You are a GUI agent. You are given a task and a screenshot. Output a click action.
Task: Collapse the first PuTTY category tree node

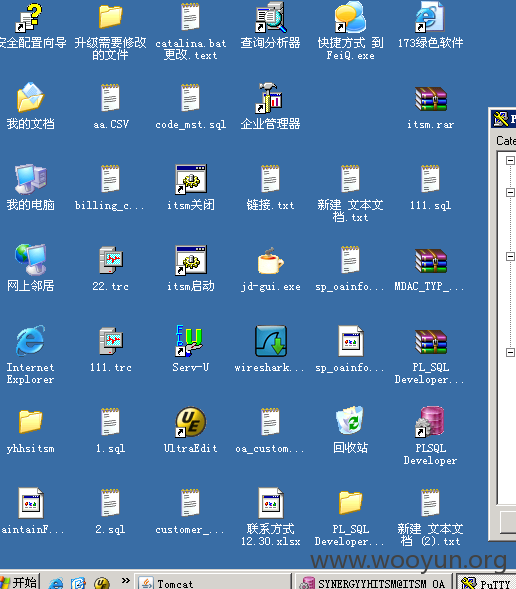click(510, 160)
